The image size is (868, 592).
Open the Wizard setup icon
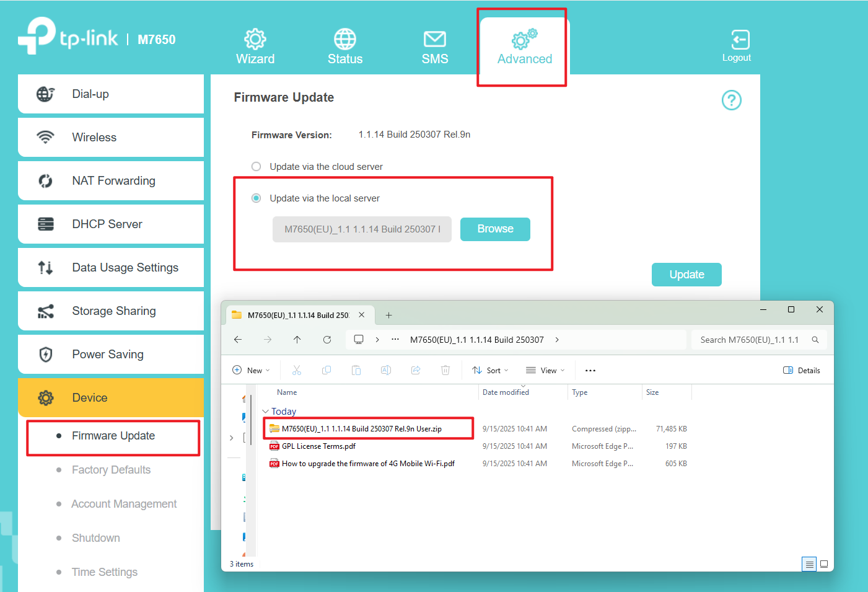pos(255,40)
